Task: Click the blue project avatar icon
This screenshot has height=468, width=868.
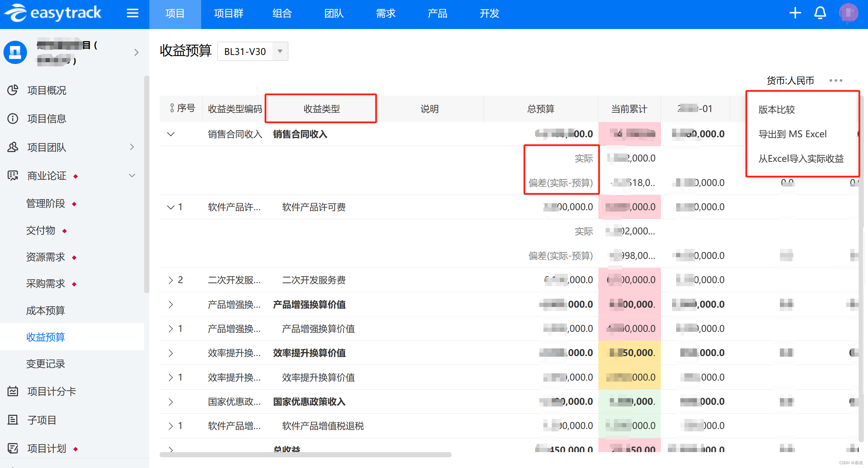Action: coord(15,52)
